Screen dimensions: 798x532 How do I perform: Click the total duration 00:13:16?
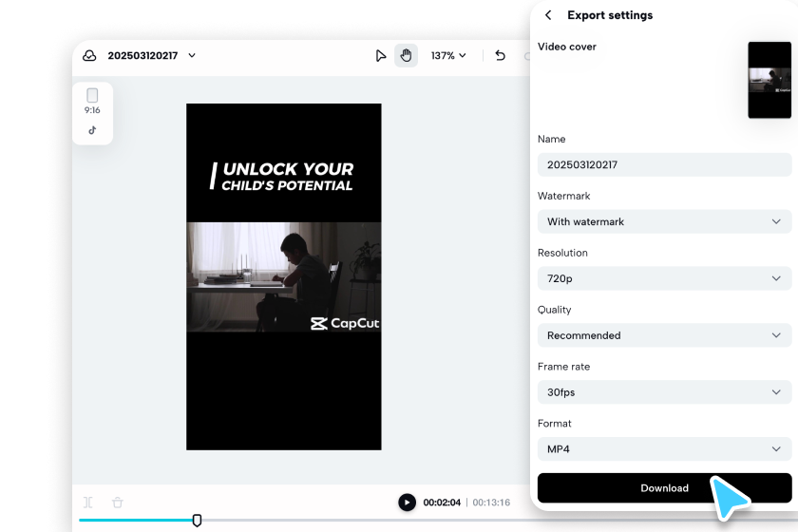tap(491, 503)
